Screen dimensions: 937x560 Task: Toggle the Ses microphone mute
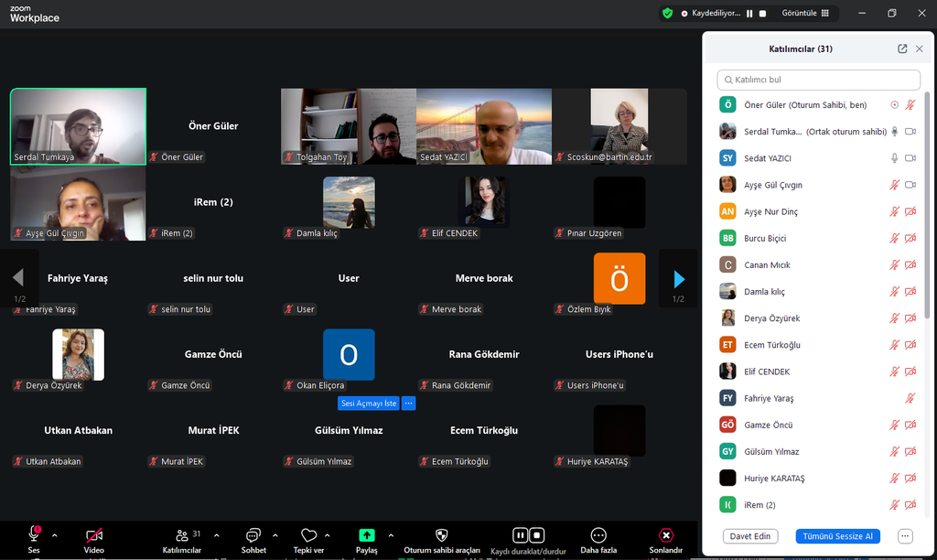tap(34, 534)
